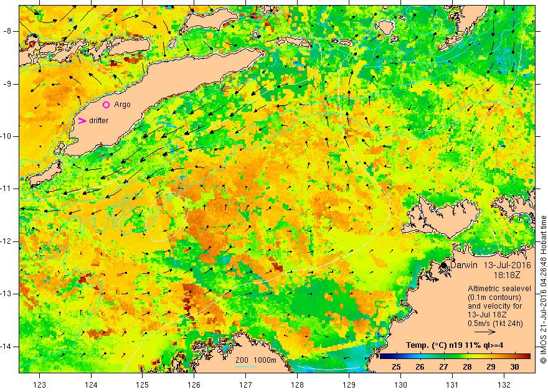
Task: Click latitude axis label -8
Action: click(7, 31)
